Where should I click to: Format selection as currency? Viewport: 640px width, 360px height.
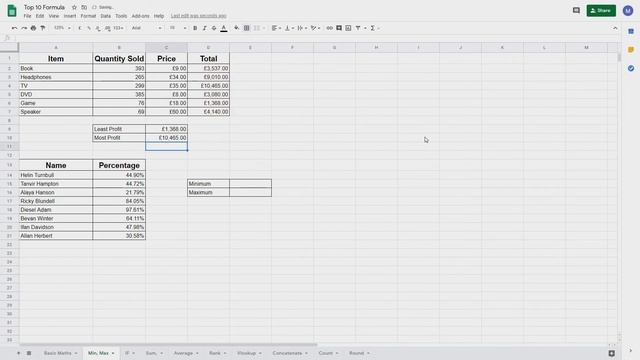tap(80, 28)
